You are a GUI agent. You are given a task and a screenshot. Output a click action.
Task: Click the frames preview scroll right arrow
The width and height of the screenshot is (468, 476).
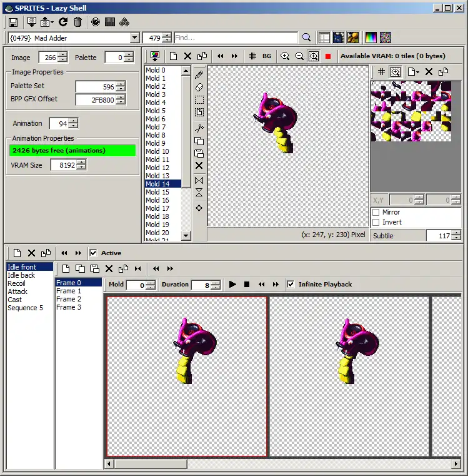click(x=456, y=464)
